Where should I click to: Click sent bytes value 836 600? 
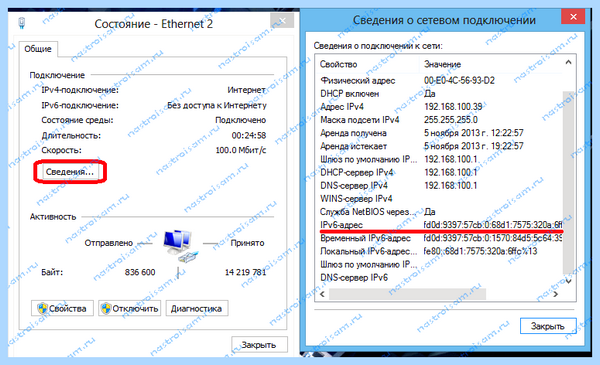coord(140,272)
